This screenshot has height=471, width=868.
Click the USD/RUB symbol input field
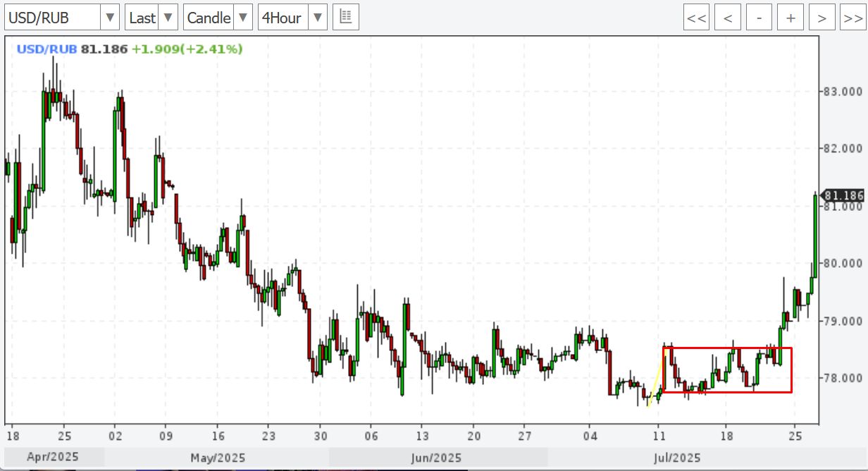pos(51,18)
